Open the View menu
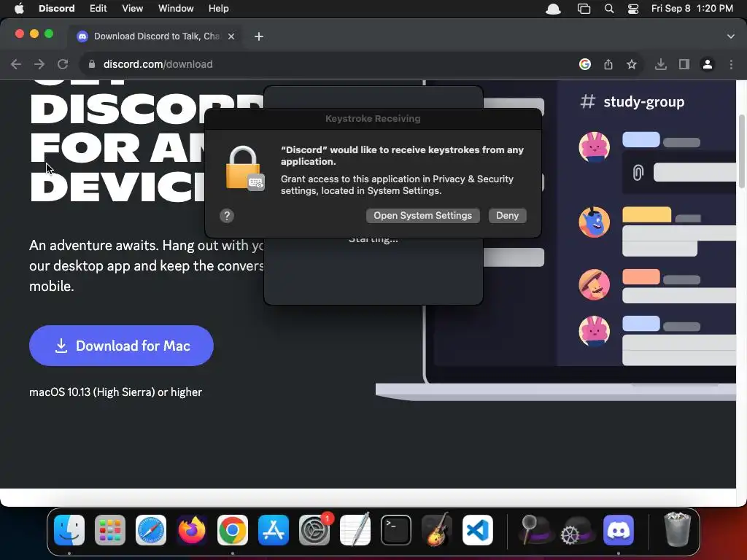 tap(132, 9)
